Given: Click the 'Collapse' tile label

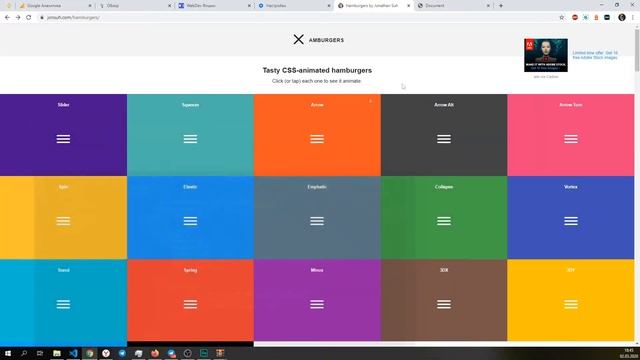Looking at the screenshot, I should click(444, 187).
